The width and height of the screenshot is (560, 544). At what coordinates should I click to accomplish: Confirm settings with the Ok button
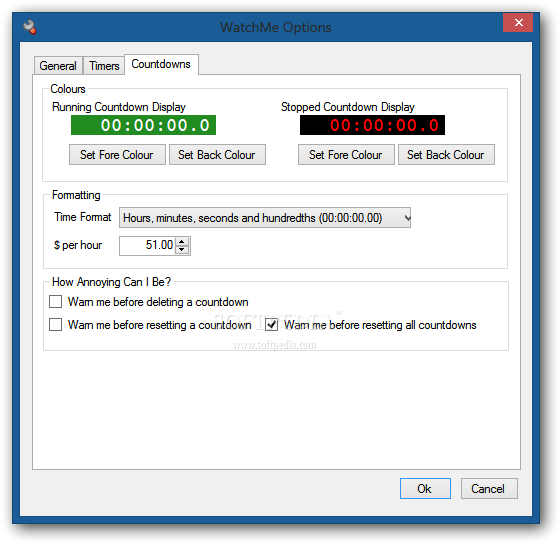click(x=425, y=488)
